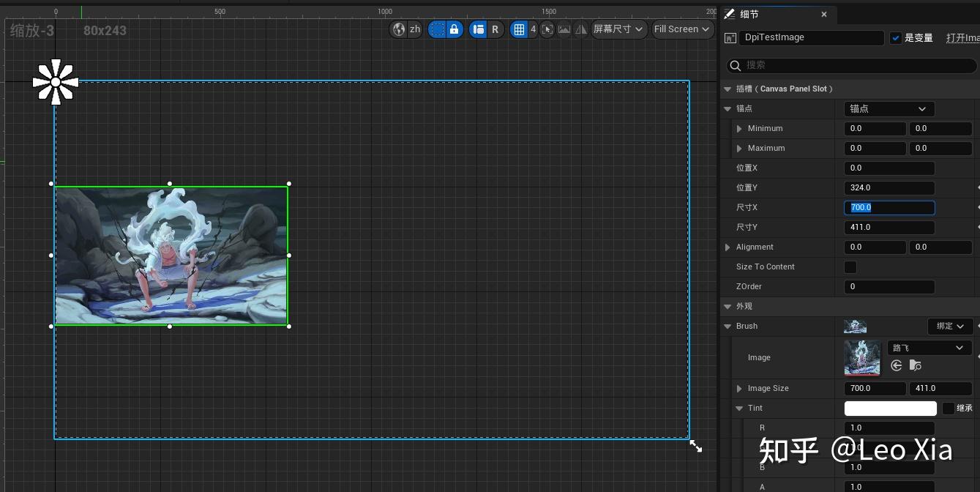Expand the Alignment row
980x492 pixels.
coord(727,247)
